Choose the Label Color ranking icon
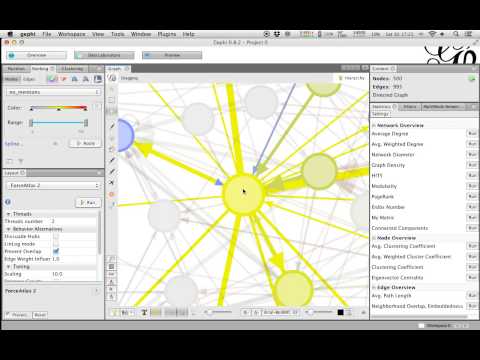 tap(75, 79)
